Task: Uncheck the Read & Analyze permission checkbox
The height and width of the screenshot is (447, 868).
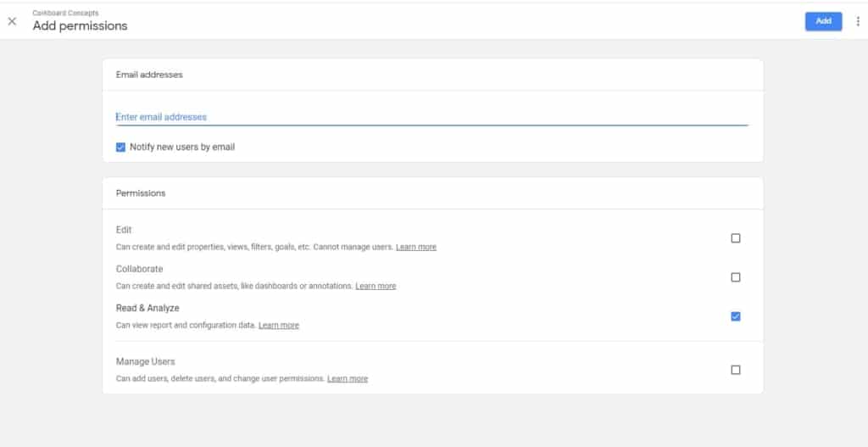Action: pos(735,316)
